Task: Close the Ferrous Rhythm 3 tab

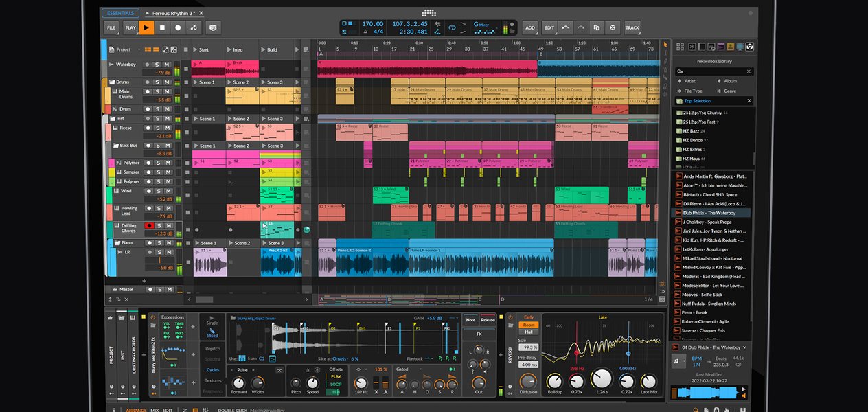Action: point(201,13)
